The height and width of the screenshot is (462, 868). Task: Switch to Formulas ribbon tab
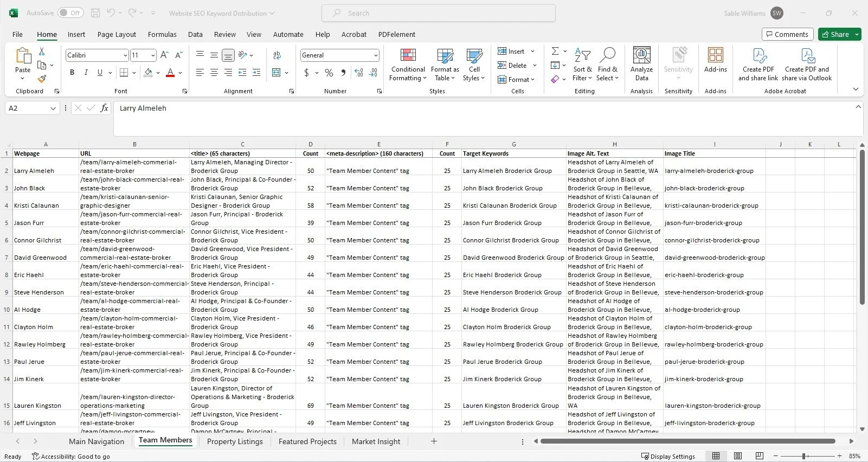point(162,34)
